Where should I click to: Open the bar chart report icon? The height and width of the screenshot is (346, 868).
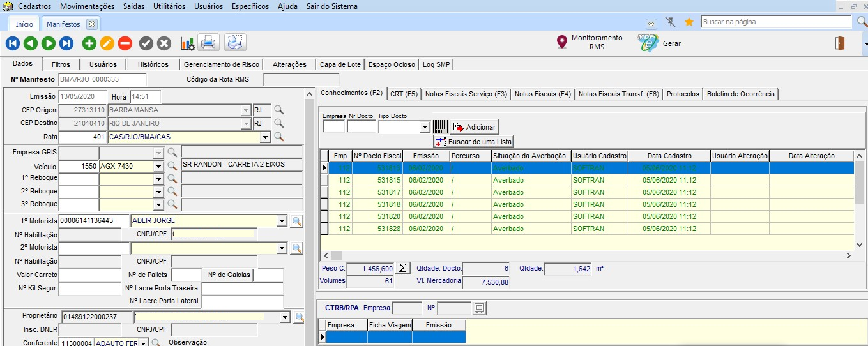coord(187,43)
